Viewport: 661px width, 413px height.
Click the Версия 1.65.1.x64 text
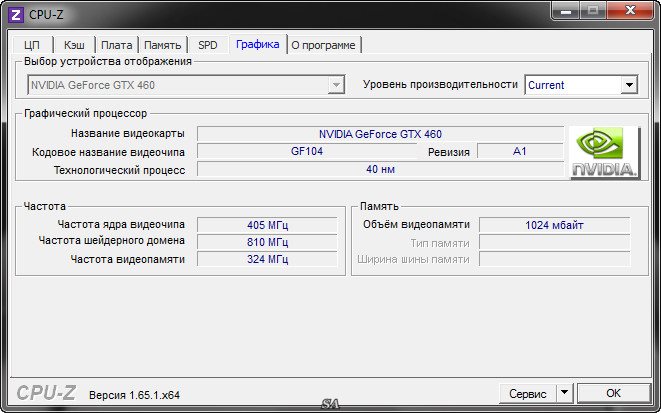(134, 395)
